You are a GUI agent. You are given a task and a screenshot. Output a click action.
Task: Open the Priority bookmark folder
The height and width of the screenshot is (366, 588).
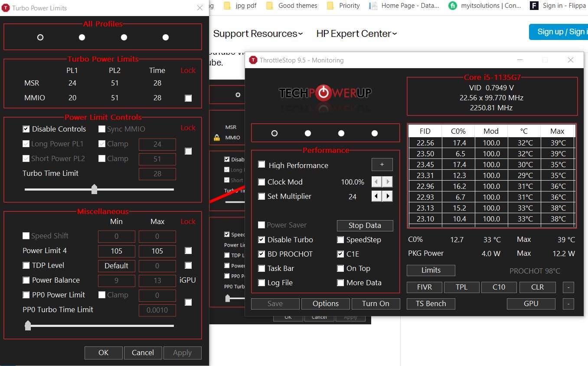343,6
